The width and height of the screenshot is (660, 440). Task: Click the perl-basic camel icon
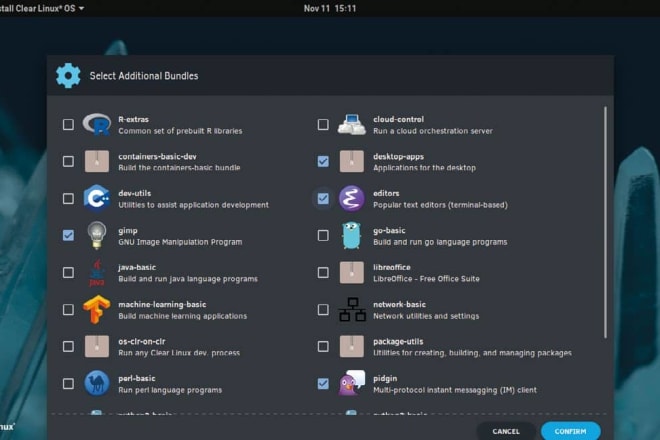point(97,383)
